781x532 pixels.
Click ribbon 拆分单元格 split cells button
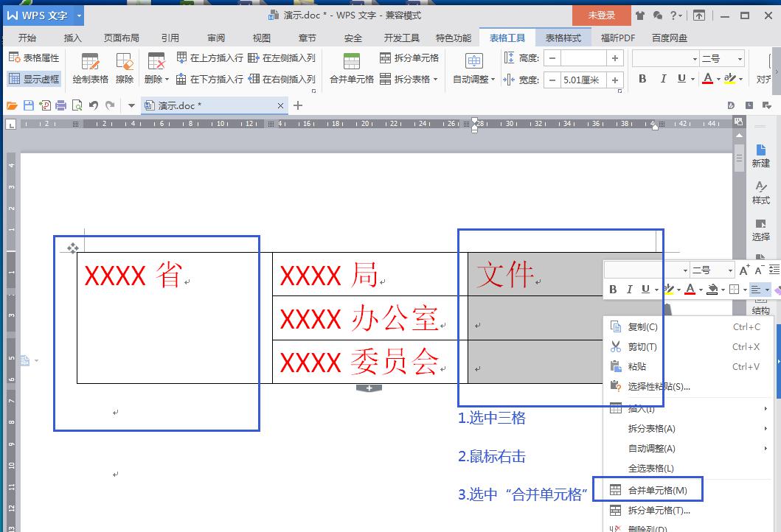[409, 57]
